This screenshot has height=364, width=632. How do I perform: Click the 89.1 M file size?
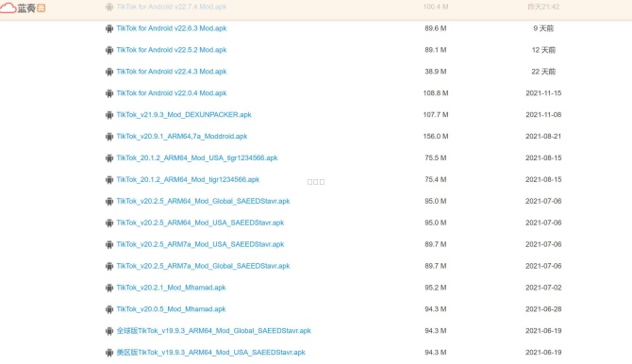click(435, 50)
